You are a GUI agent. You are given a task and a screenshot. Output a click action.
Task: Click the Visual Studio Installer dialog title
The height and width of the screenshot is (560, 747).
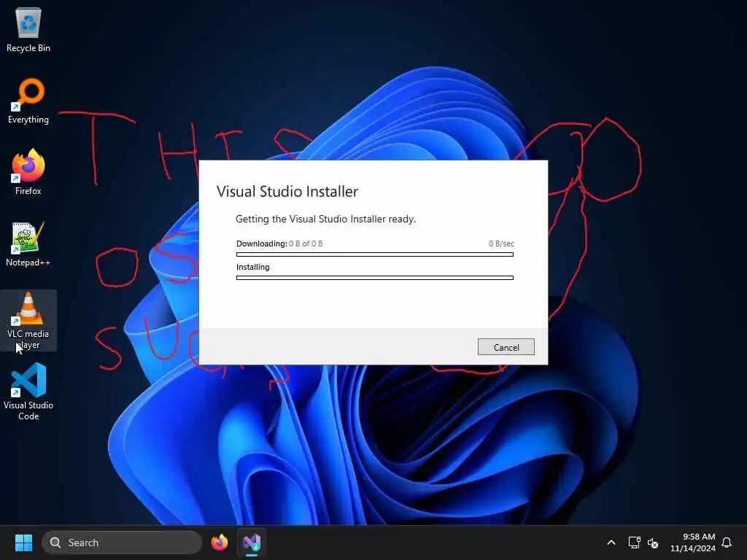(x=287, y=192)
